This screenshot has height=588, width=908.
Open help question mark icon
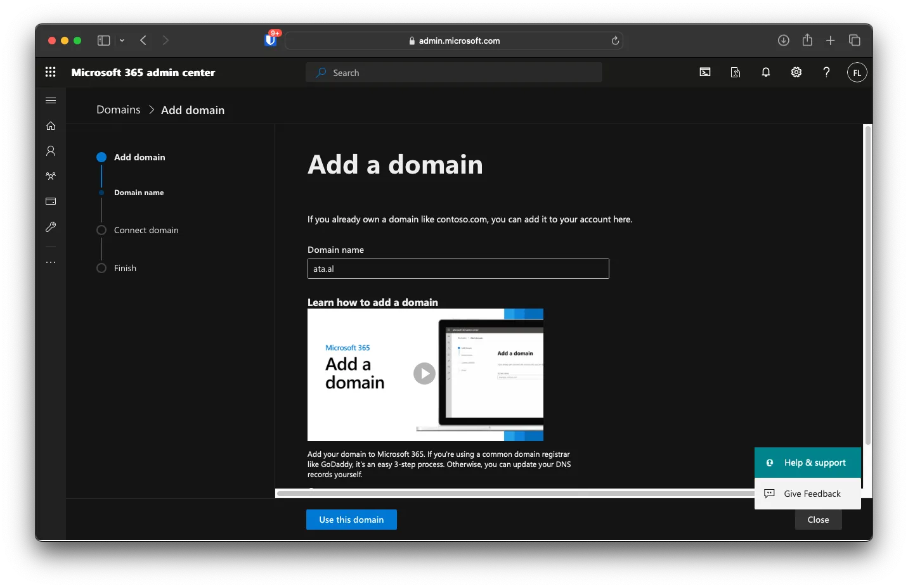826,72
